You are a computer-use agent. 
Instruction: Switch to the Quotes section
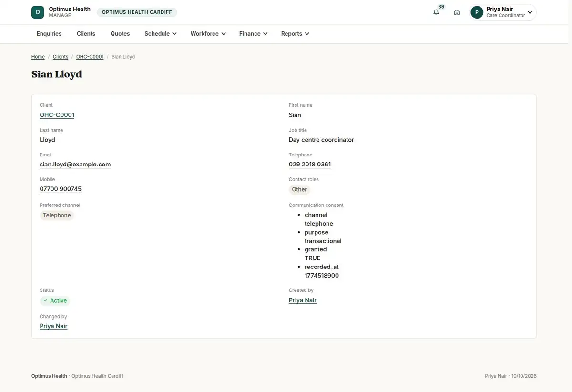(x=120, y=34)
